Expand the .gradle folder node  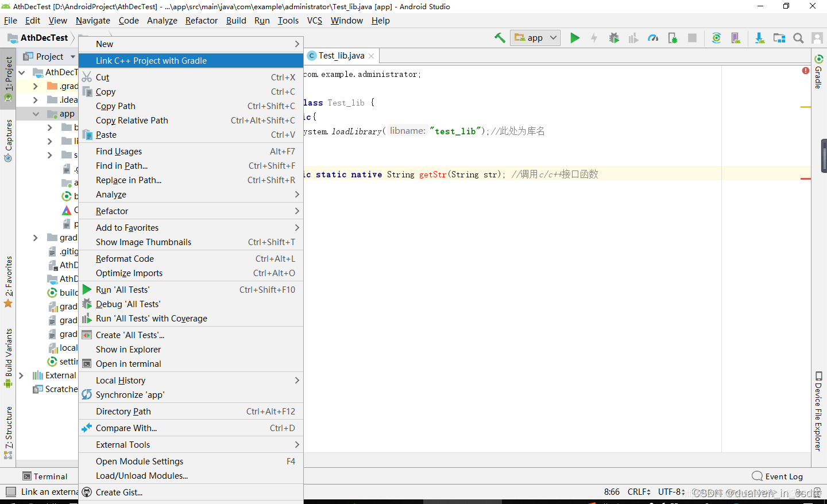[36, 86]
